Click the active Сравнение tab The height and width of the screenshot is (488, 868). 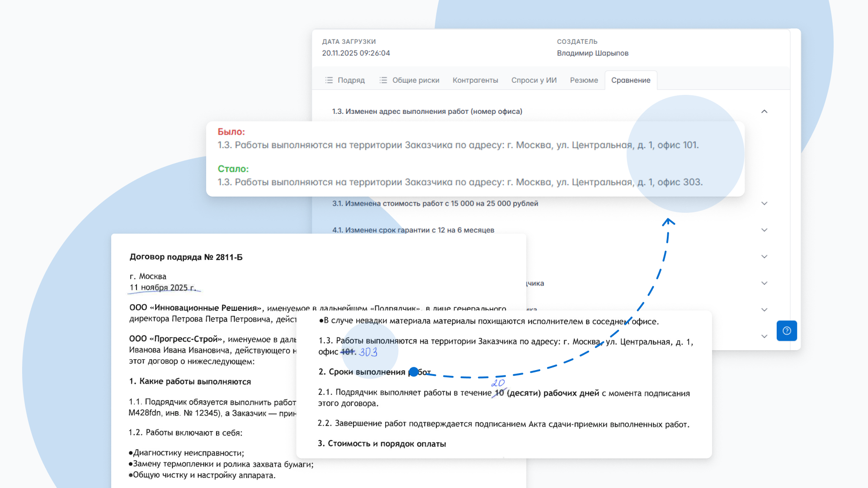[631, 80]
